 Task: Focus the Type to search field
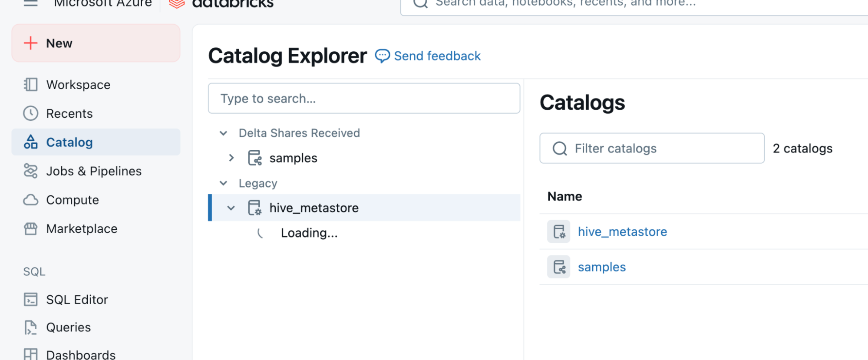(x=364, y=99)
